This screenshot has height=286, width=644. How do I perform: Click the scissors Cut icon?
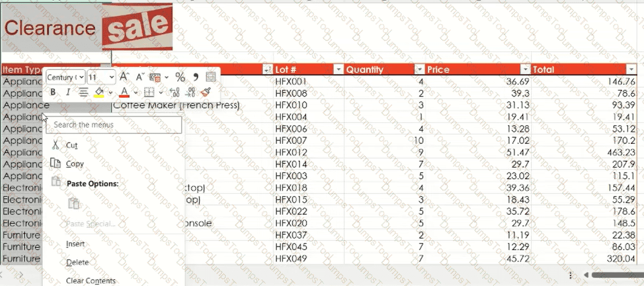pos(55,145)
